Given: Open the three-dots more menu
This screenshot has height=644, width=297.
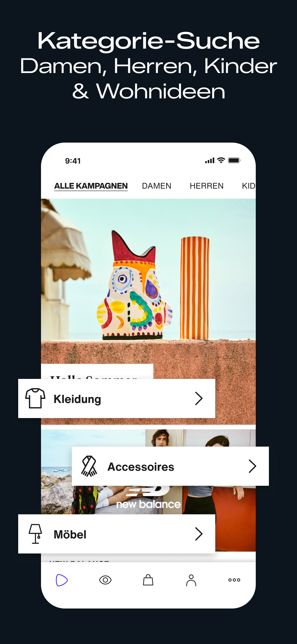Looking at the screenshot, I should [x=234, y=580].
